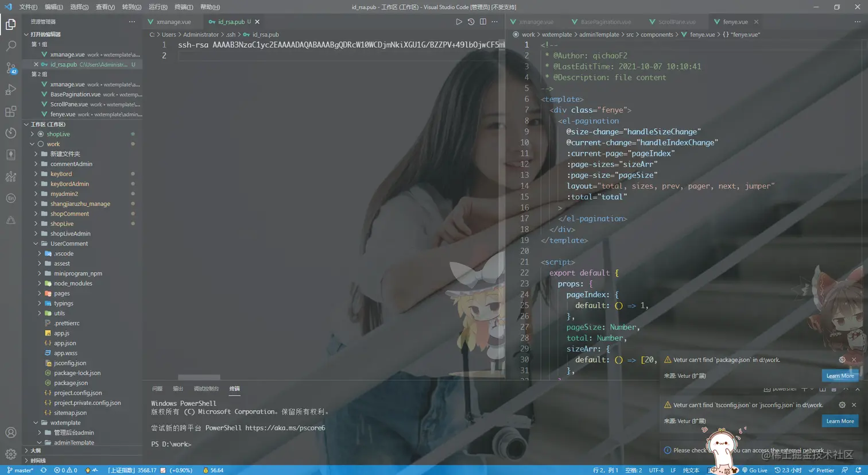This screenshot has width=868, height=475.
Task: Dismiss the Vetur tsconfig.json notification
Action: (x=854, y=405)
